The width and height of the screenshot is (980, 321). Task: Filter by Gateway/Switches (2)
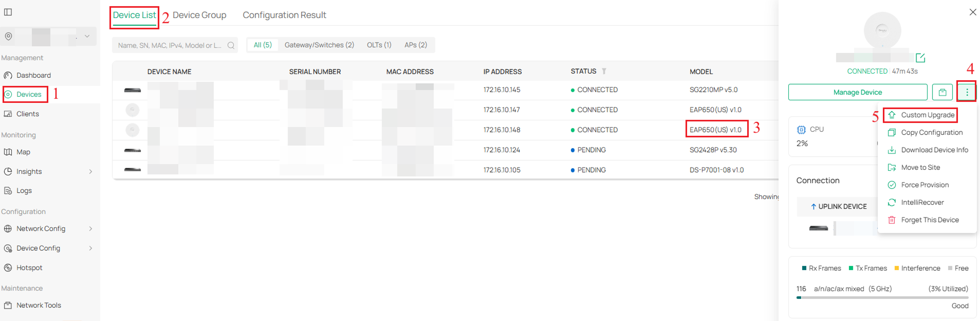319,45
